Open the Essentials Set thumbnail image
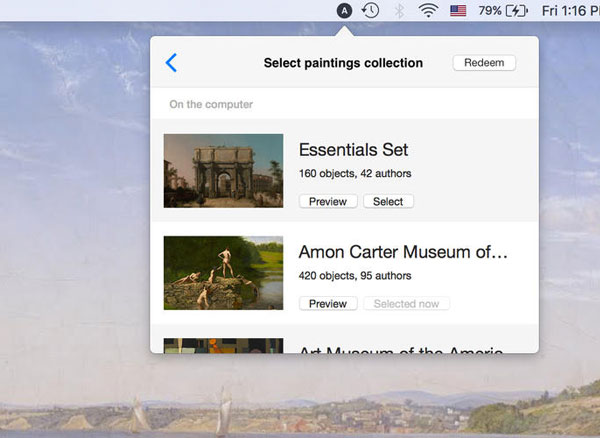Viewport: 600px width, 438px height. tap(223, 171)
